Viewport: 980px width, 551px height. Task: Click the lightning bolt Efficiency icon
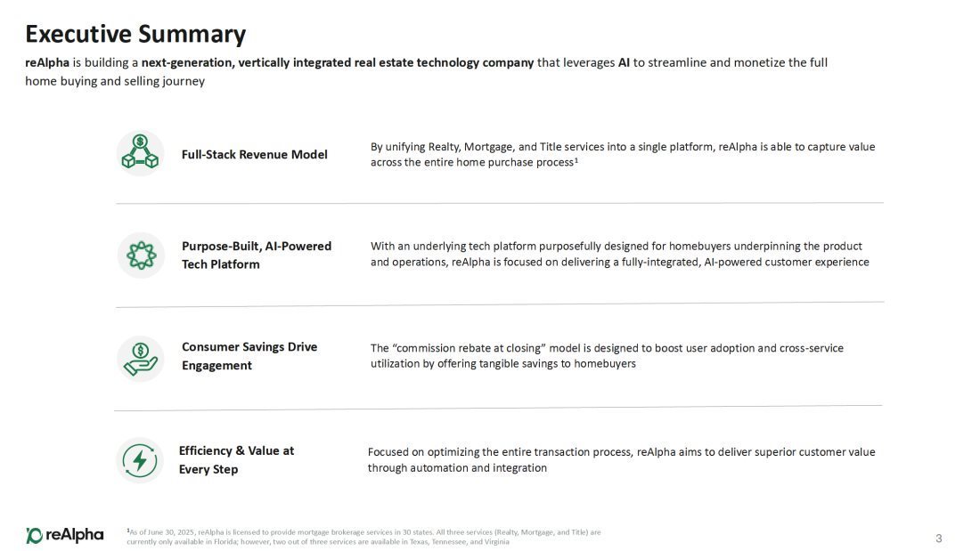coord(140,460)
